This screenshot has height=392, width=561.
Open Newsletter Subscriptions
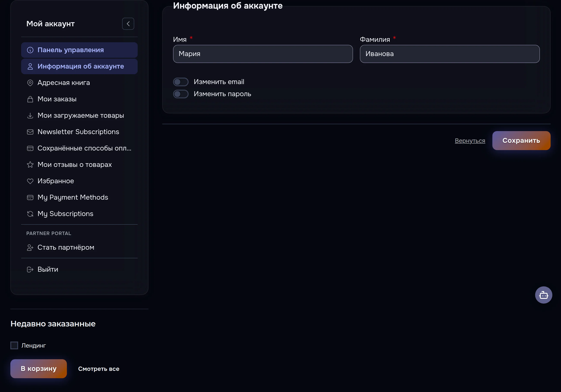(x=79, y=132)
